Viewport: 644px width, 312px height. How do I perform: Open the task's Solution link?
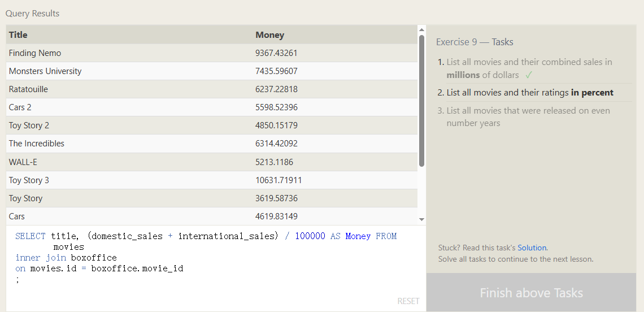click(x=532, y=248)
